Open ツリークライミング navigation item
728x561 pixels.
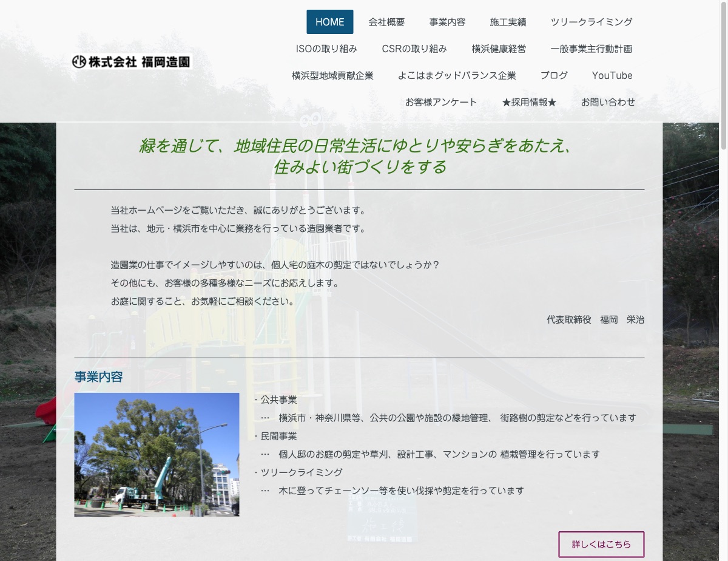coord(591,22)
